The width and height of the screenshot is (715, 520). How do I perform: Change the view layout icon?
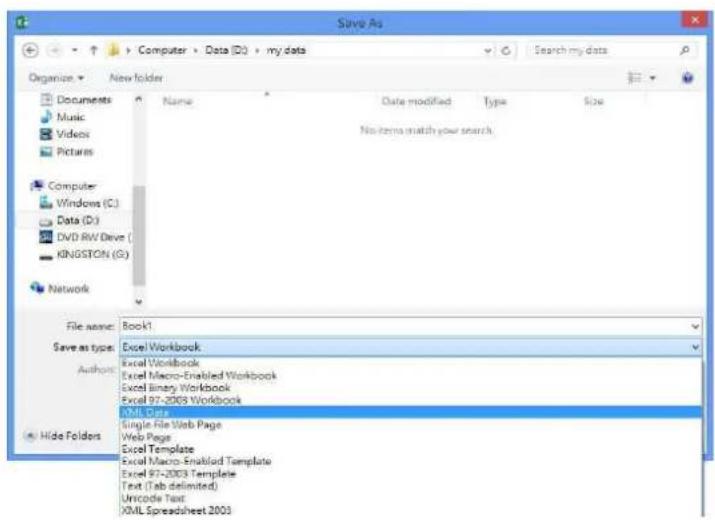coord(634,78)
